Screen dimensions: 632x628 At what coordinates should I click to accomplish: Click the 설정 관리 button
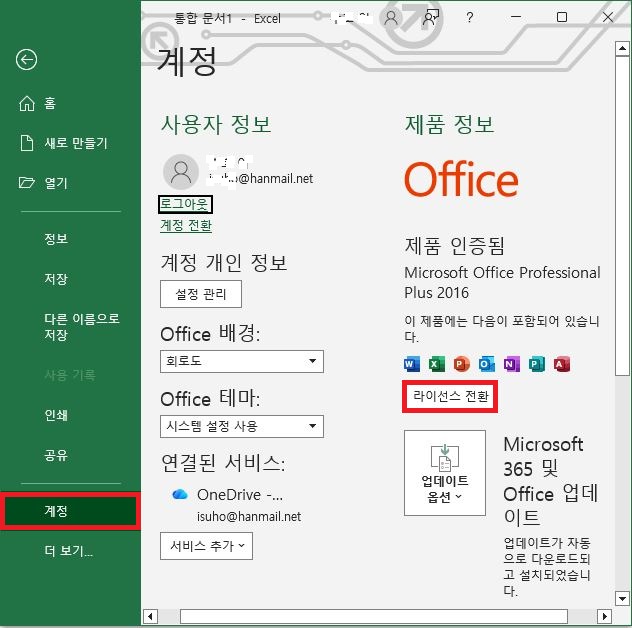(201, 294)
